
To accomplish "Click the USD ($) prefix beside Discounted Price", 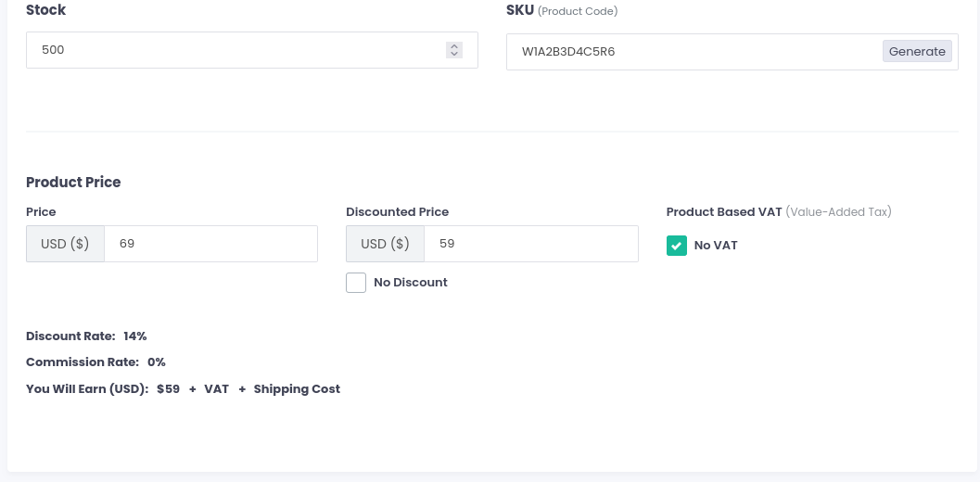I will [385, 244].
